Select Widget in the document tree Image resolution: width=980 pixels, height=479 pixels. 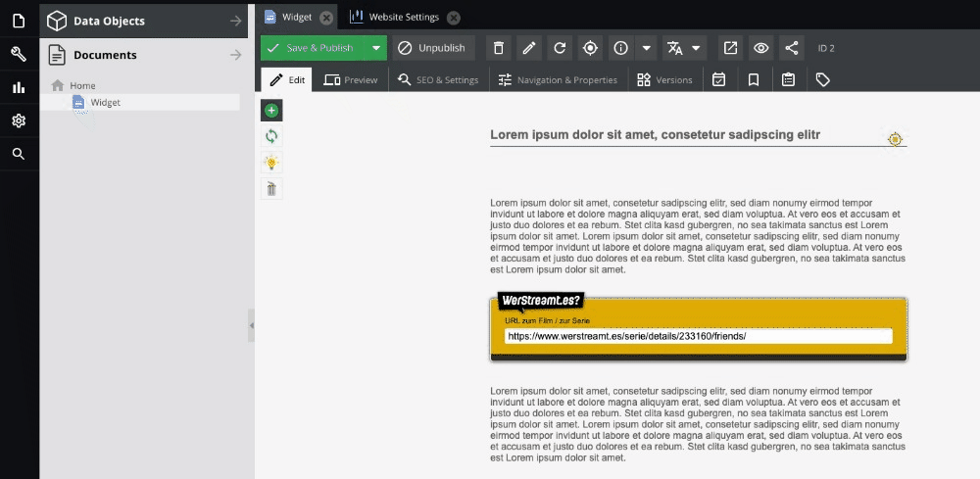pyautogui.click(x=105, y=103)
